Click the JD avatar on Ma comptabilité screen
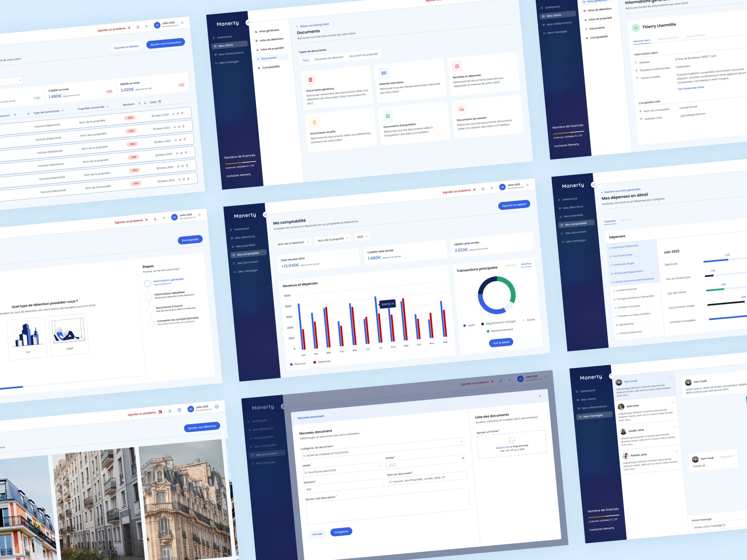 click(x=502, y=187)
